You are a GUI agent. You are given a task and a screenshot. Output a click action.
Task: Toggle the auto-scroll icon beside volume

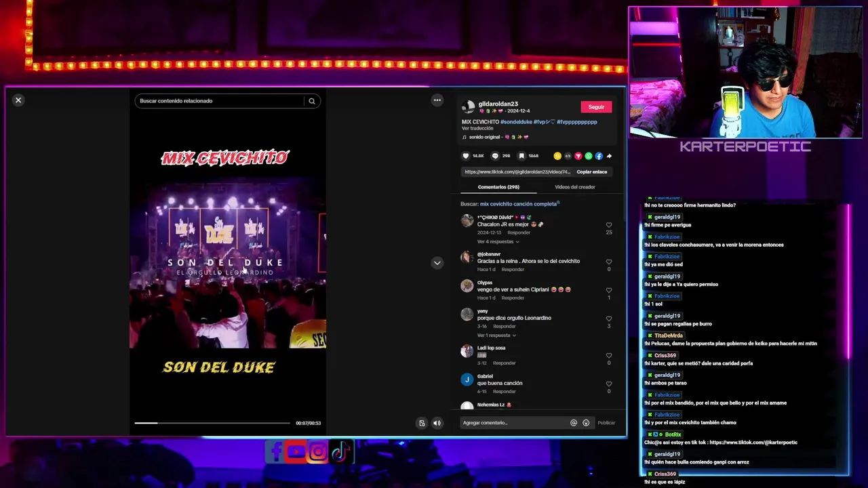[422, 423]
